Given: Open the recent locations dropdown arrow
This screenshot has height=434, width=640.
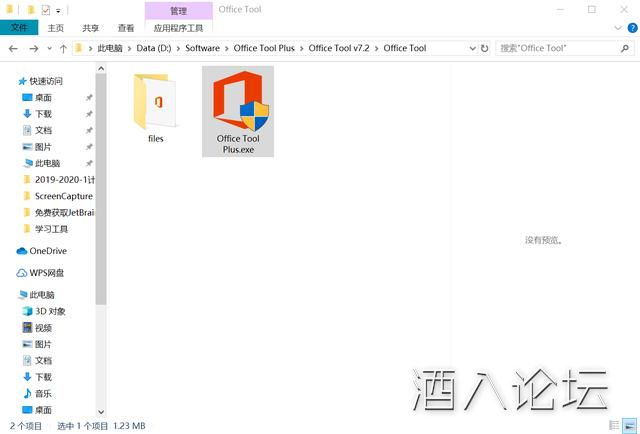Looking at the screenshot, I should click(49, 49).
